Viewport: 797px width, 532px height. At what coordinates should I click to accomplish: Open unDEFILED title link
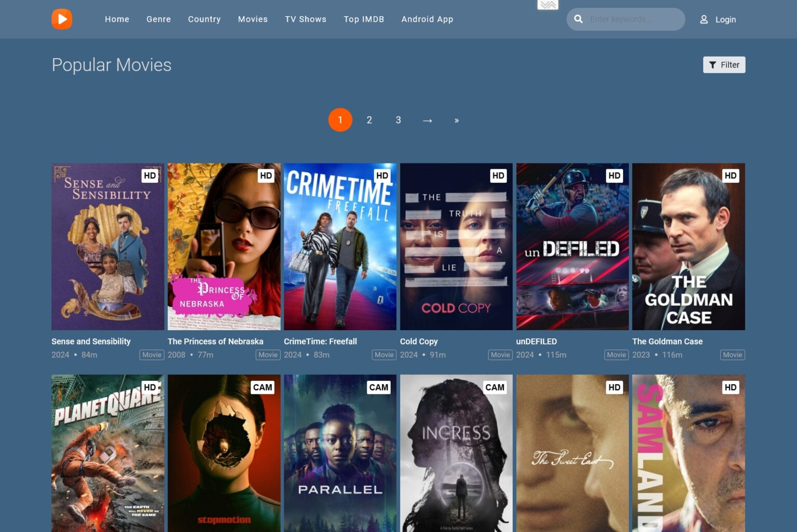tap(537, 342)
